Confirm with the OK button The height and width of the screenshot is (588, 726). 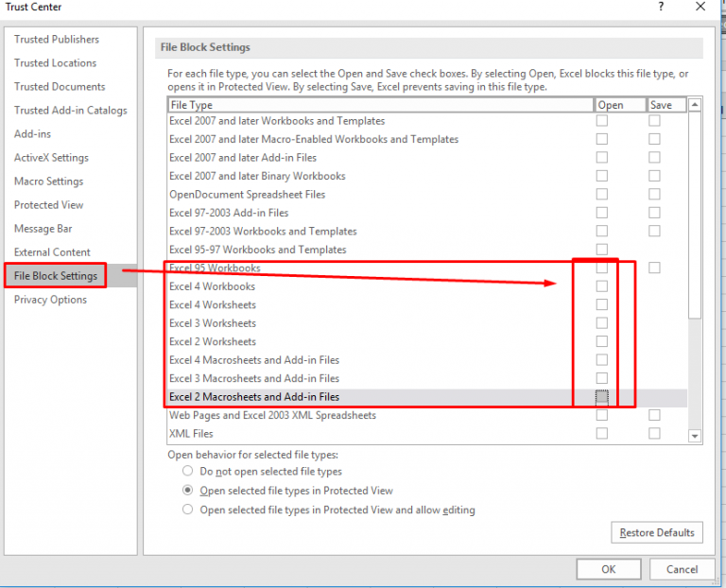608,569
